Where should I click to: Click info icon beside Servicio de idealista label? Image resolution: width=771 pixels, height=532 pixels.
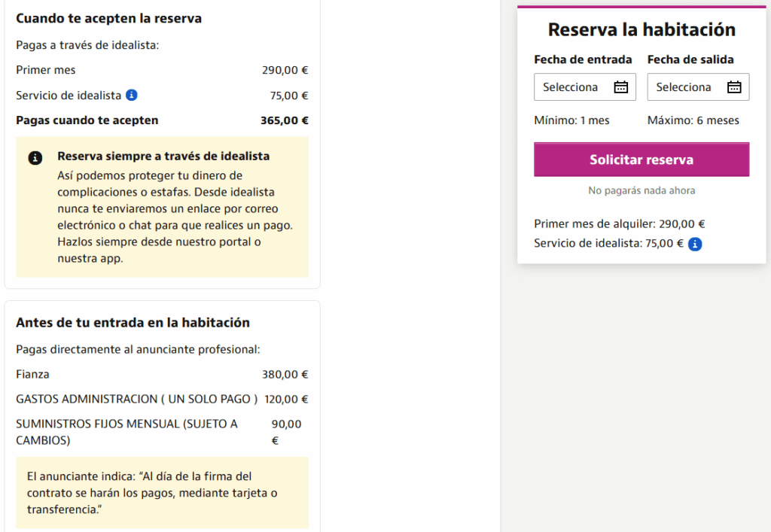click(131, 95)
